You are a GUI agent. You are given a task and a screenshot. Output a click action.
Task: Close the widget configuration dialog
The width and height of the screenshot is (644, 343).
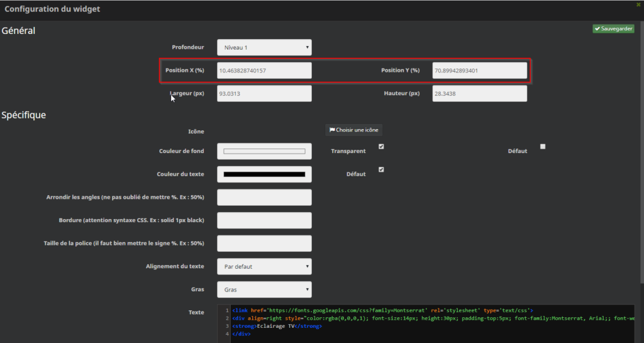[x=638, y=4]
